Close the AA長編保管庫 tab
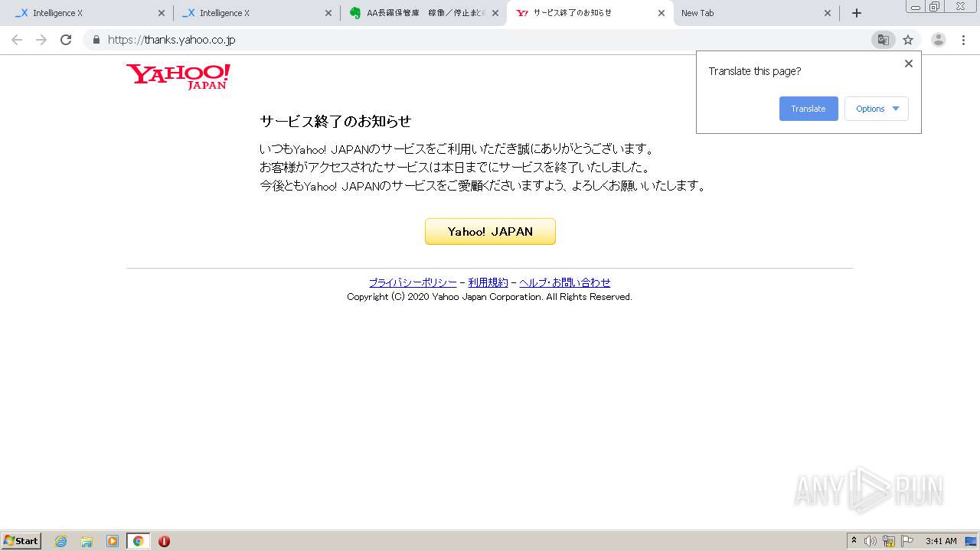 495,13
